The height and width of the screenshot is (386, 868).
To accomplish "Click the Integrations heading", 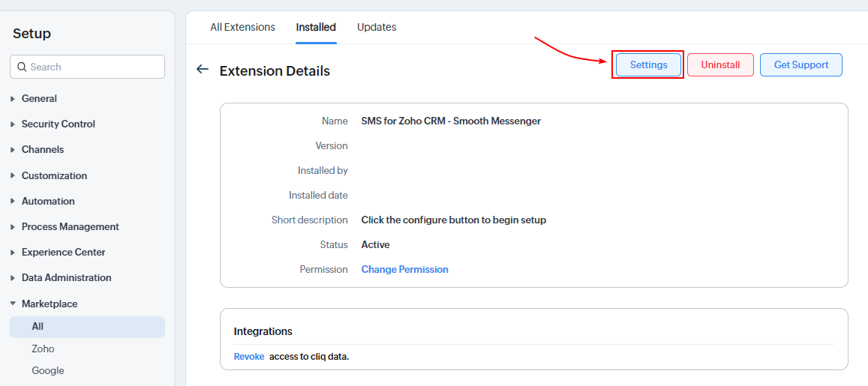I will click(263, 332).
